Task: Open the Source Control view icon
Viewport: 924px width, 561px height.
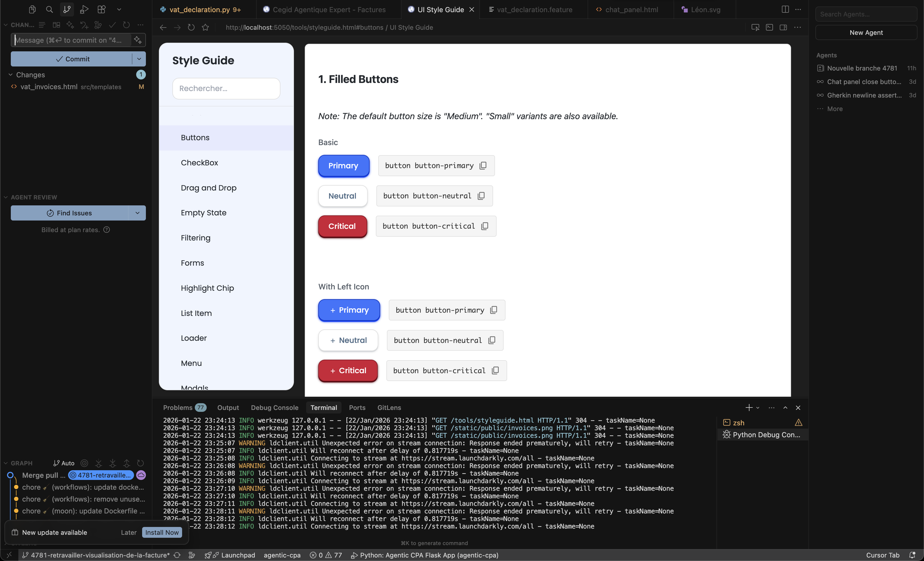Action: pyautogui.click(x=67, y=9)
